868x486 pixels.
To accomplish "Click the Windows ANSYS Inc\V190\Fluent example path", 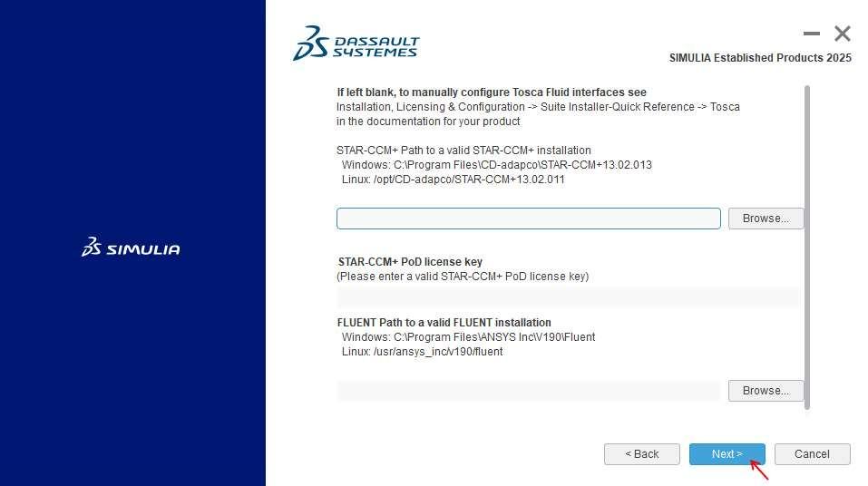I will click(x=468, y=337).
